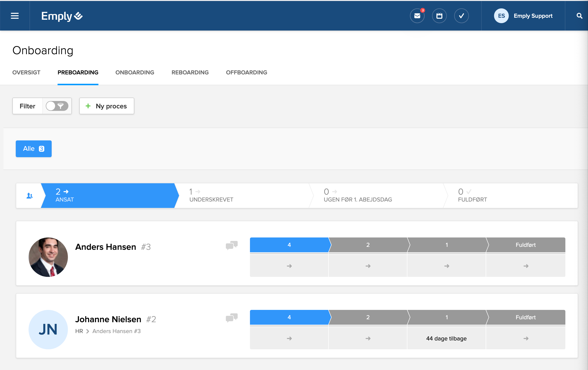Image resolution: width=588 pixels, height=370 pixels.
Task: Switch to the Onboarding tab
Action: tap(135, 72)
